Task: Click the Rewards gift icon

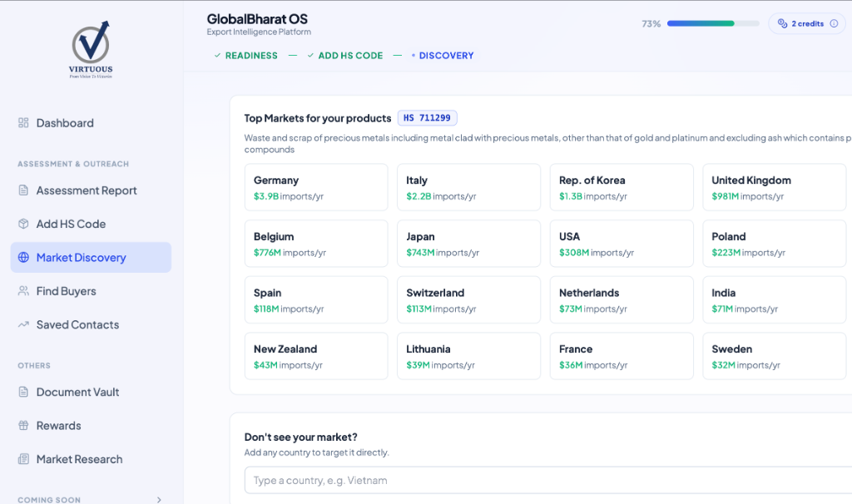Action: (23, 425)
